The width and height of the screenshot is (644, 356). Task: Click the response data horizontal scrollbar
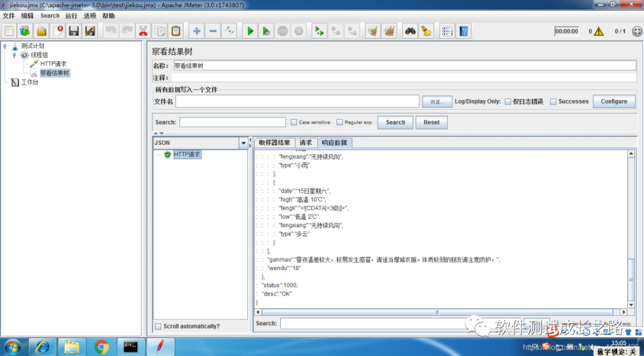[x=437, y=312]
